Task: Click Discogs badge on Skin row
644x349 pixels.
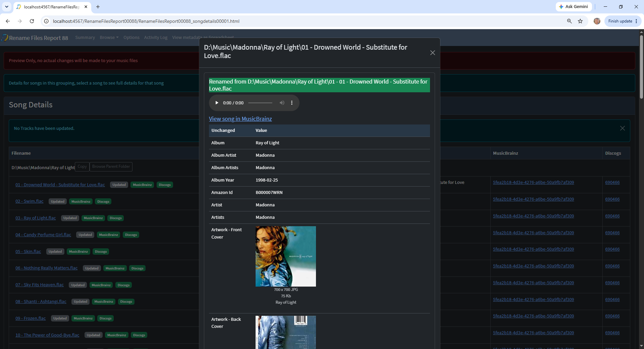Action: coord(101,252)
